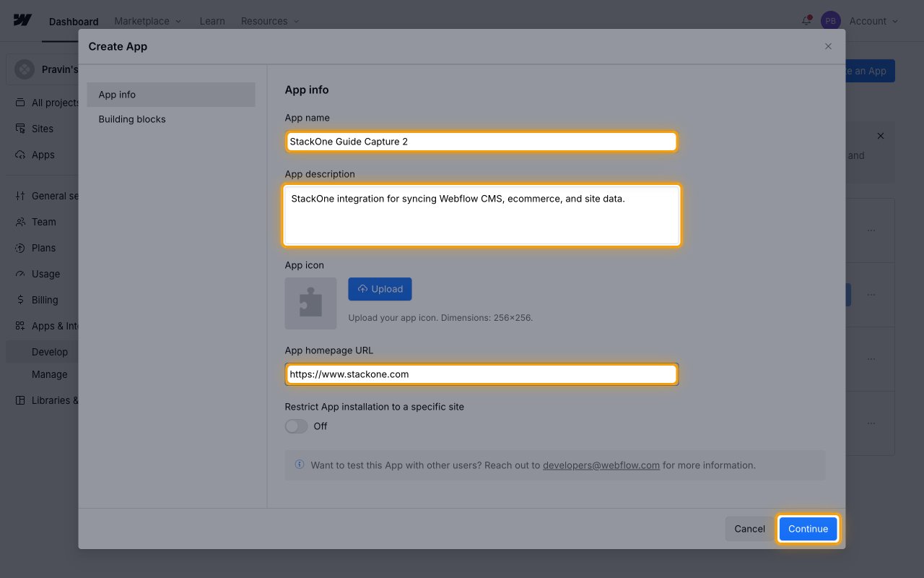The height and width of the screenshot is (578, 924).
Task: Click the Libraries sidebar icon
Action: (x=20, y=400)
